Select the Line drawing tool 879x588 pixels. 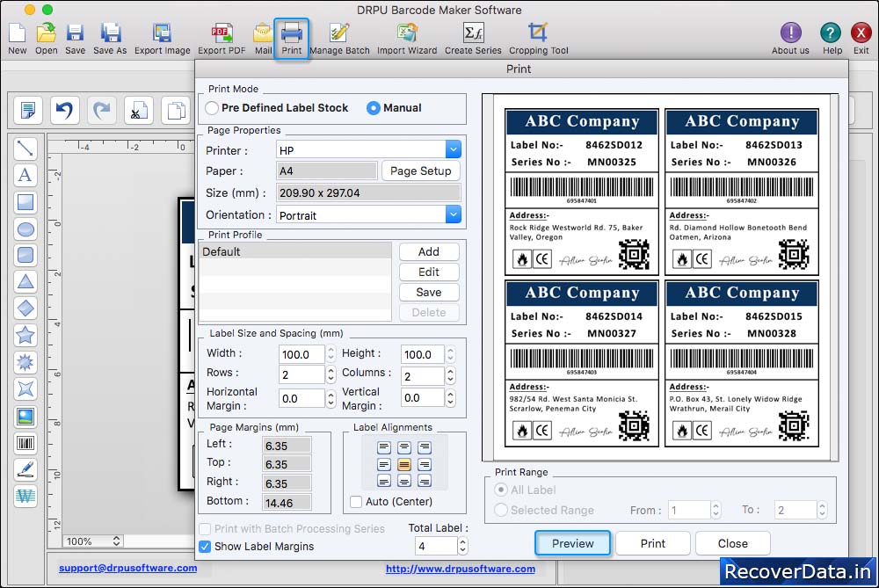coord(25,148)
